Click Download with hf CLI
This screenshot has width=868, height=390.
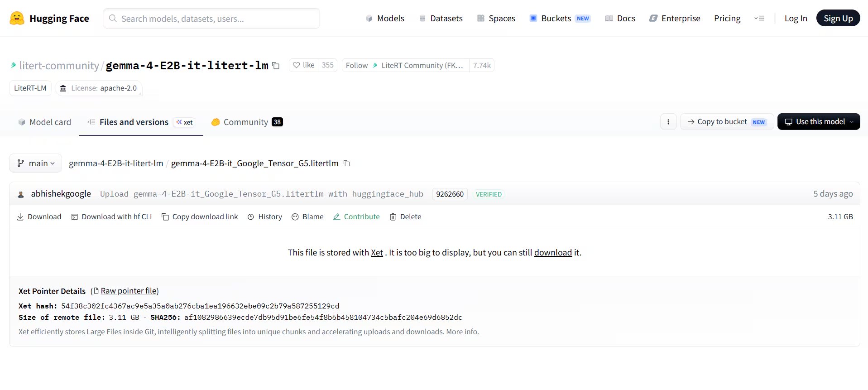[111, 217]
